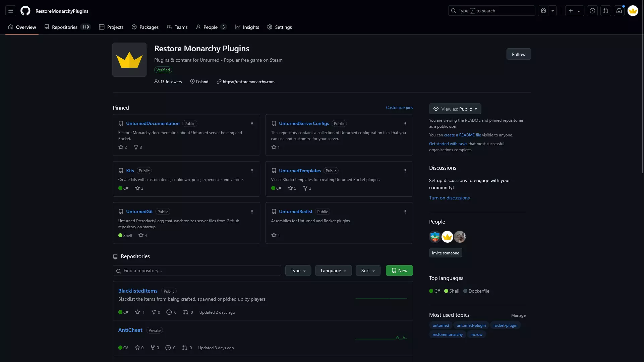644x362 pixels.
Task: View stars of the Kits pin
Action: [139, 188]
